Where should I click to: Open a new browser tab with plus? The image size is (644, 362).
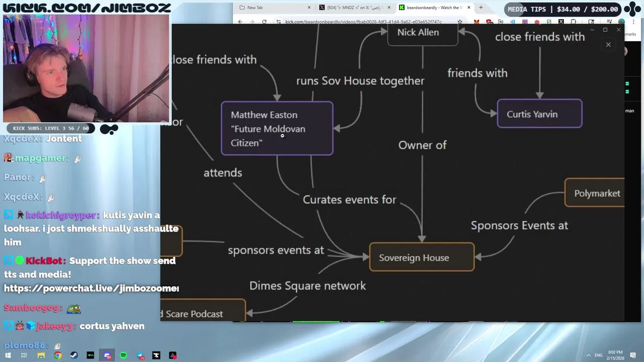[480, 8]
